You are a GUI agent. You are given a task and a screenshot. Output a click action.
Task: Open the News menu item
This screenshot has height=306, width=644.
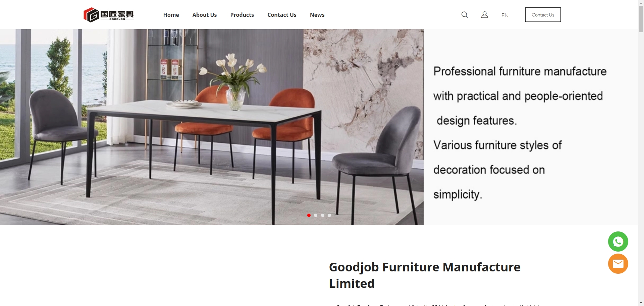click(x=317, y=15)
